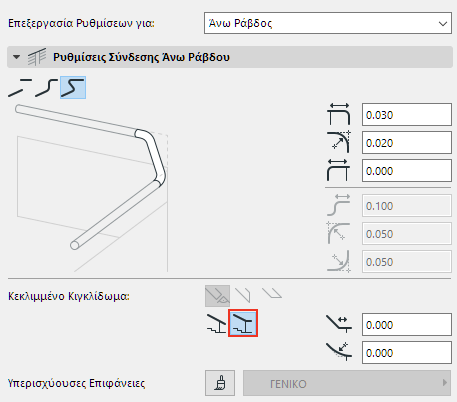Open the Επεξεργασία Ρυθμίσεων dropdown showing Άνω Ράβδος
This screenshot has height=402, width=457.
(x=328, y=23)
